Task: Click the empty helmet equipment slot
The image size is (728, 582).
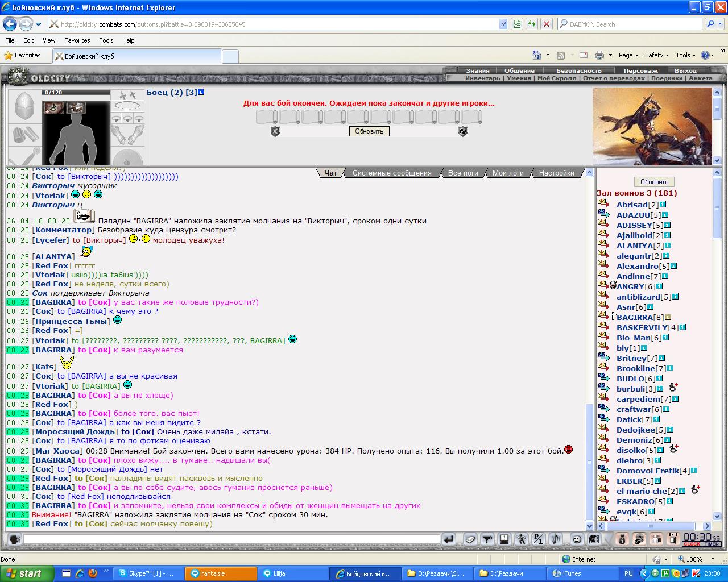Action: [24, 106]
